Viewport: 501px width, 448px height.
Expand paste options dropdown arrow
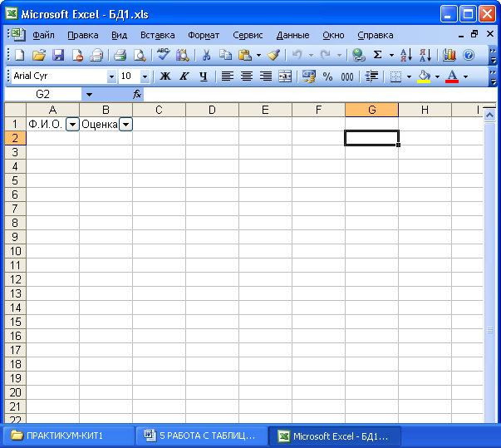click(258, 55)
